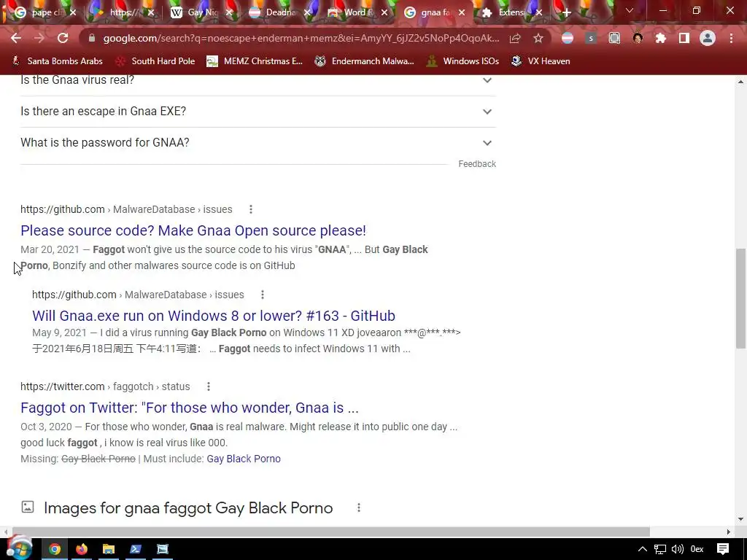The width and height of the screenshot is (747, 560).
Task: Toggle the Chrome side panel
Action: [x=684, y=38]
